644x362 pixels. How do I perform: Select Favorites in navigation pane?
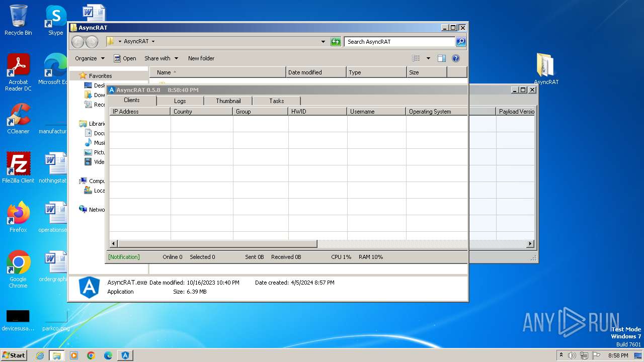click(100, 76)
